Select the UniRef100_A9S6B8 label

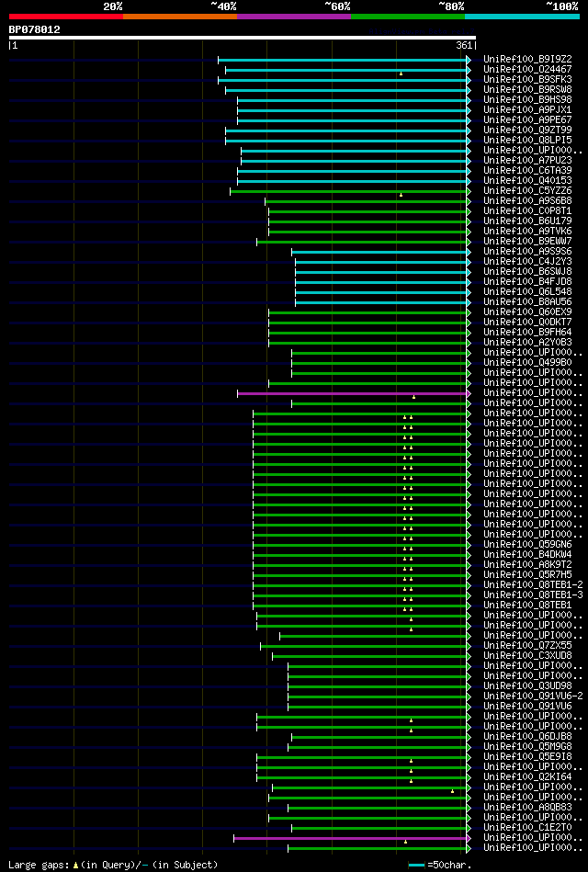pos(528,200)
